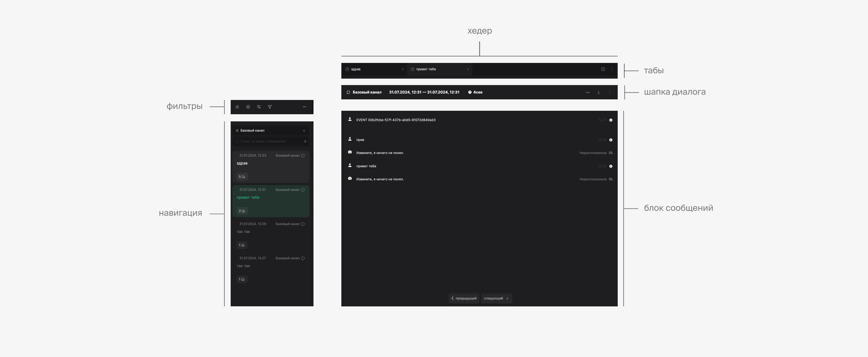Viewport: 868px width, 357px height.
Task: Click the J2 label in the filters bar
Action: 237,107
